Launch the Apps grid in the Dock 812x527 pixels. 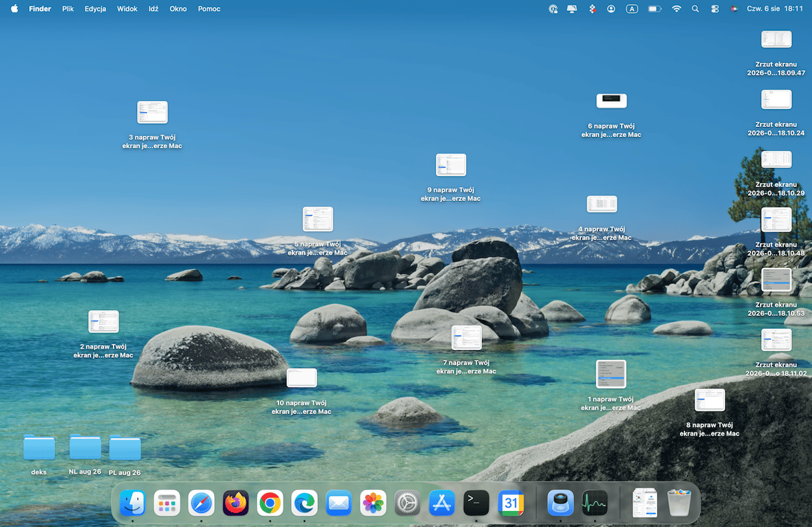167,503
